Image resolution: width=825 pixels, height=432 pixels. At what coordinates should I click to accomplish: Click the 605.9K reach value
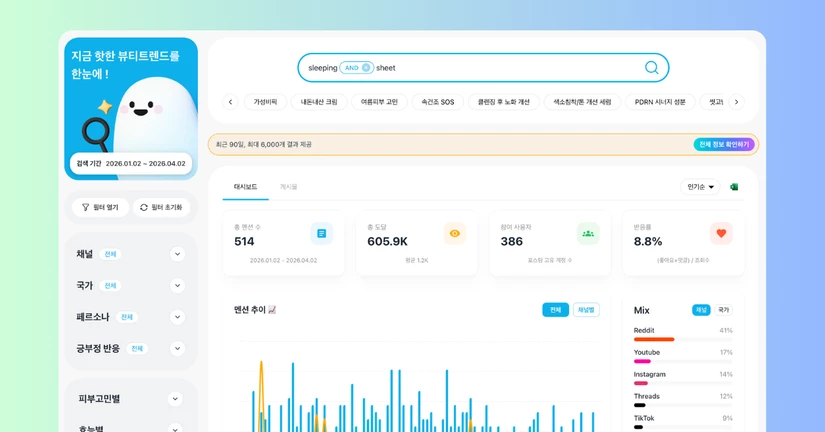387,242
